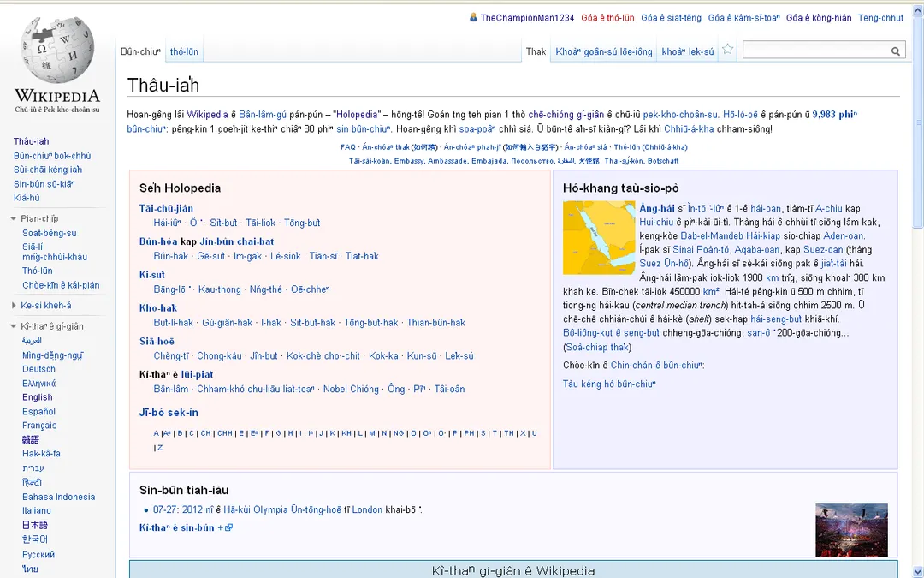Select Español language link
The image size is (924, 578).
[x=38, y=412]
